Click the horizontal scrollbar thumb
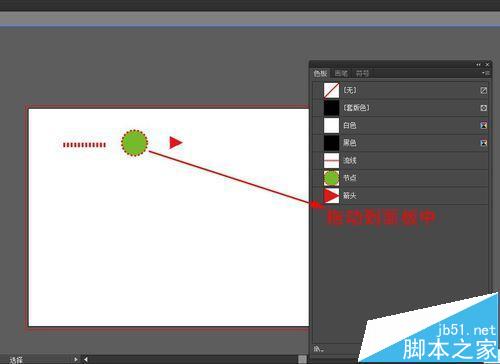Screen dimensions: 500x364 (302, 359)
